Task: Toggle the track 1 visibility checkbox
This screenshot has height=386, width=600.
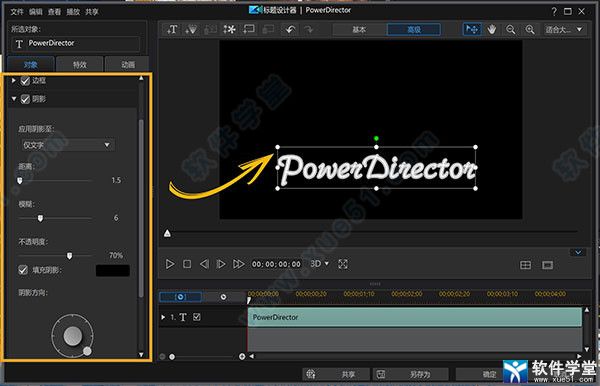Action: (197, 317)
